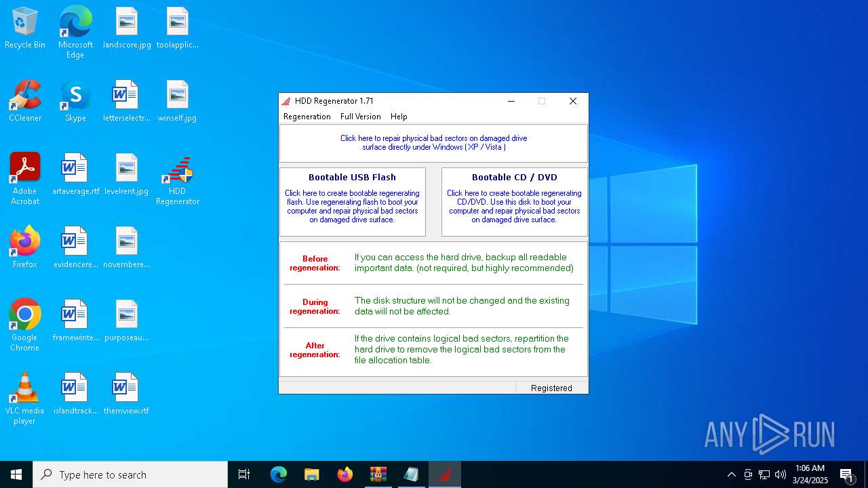Click the taskbar search box
Viewport: 868px width, 488px height.
[130, 474]
